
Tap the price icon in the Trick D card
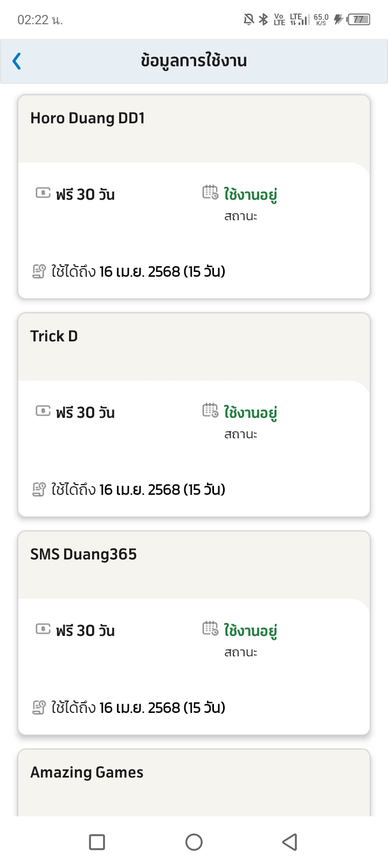click(43, 411)
